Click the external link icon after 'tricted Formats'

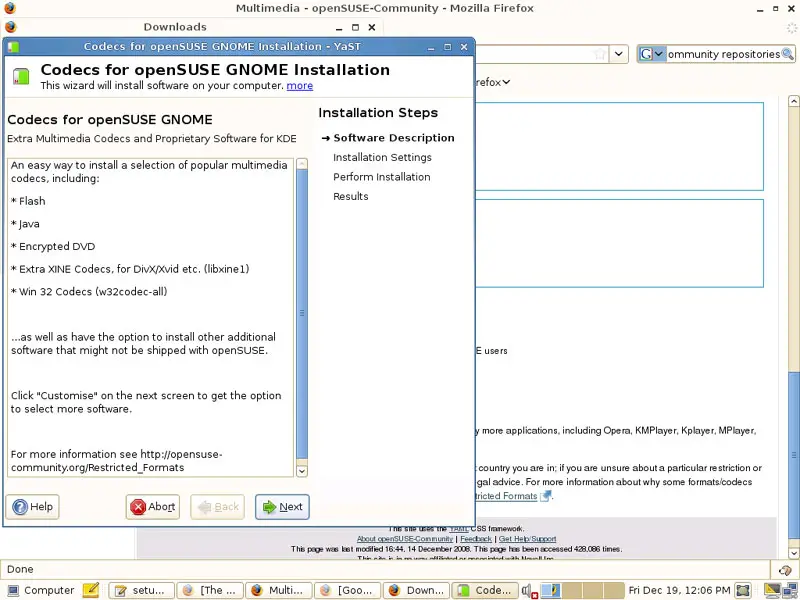[x=545, y=496]
